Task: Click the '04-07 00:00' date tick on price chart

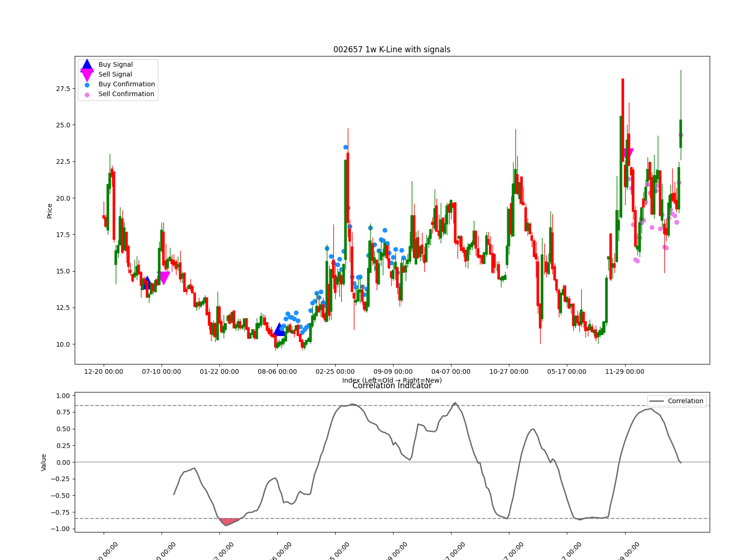Action: (x=451, y=371)
